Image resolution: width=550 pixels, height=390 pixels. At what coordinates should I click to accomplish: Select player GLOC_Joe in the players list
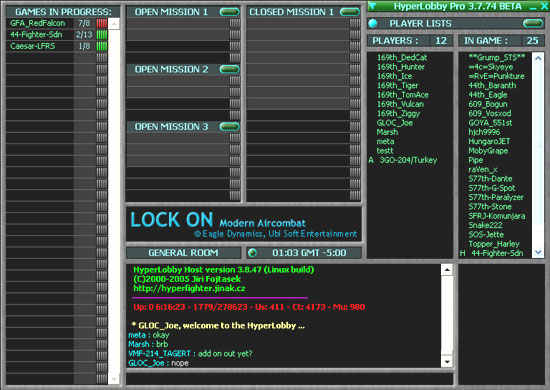tap(395, 123)
